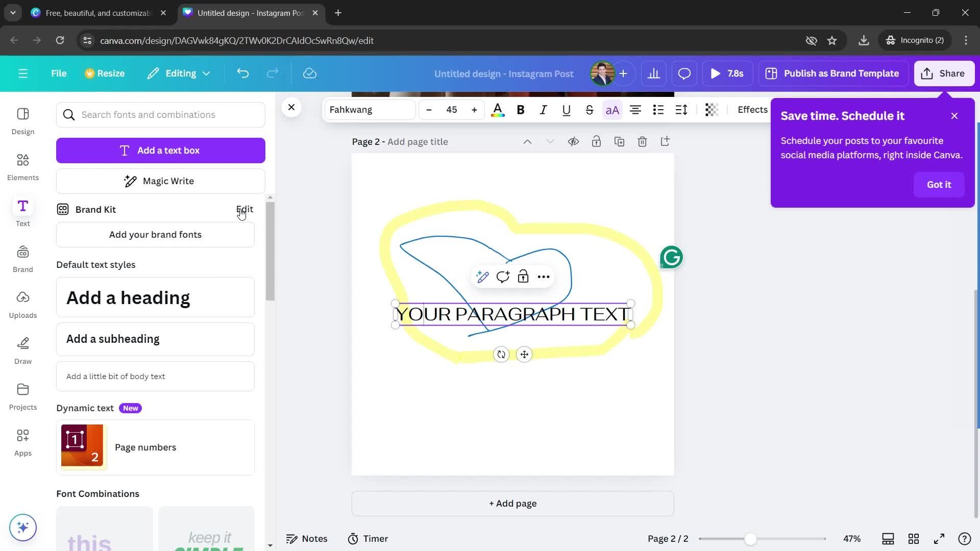980x551 pixels.
Task: Open the font size stepper dropdown
Action: point(451,109)
